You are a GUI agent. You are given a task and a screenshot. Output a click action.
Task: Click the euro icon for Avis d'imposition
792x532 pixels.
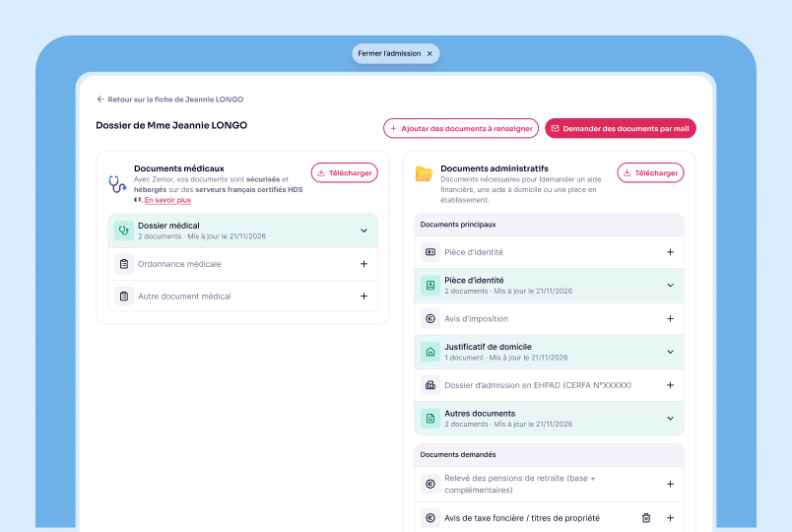click(430, 318)
